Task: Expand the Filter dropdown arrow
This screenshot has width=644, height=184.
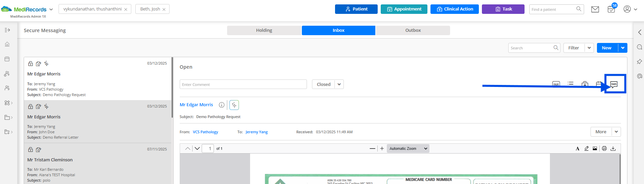Action: [589, 48]
